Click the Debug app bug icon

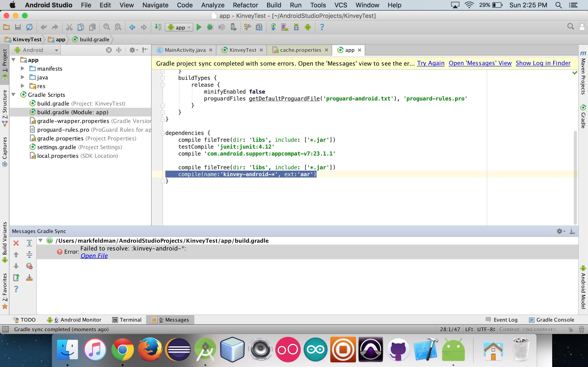tap(210, 27)
